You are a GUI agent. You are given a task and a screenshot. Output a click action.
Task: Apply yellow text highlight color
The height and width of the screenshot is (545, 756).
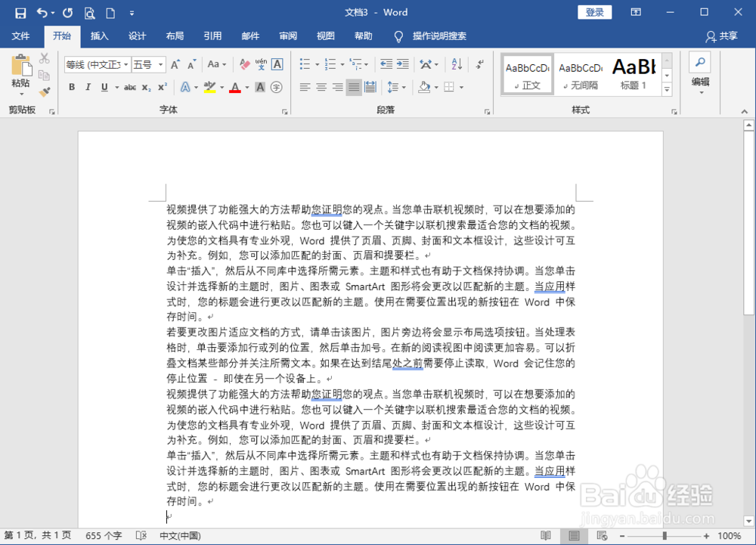[x=209, y=87]
